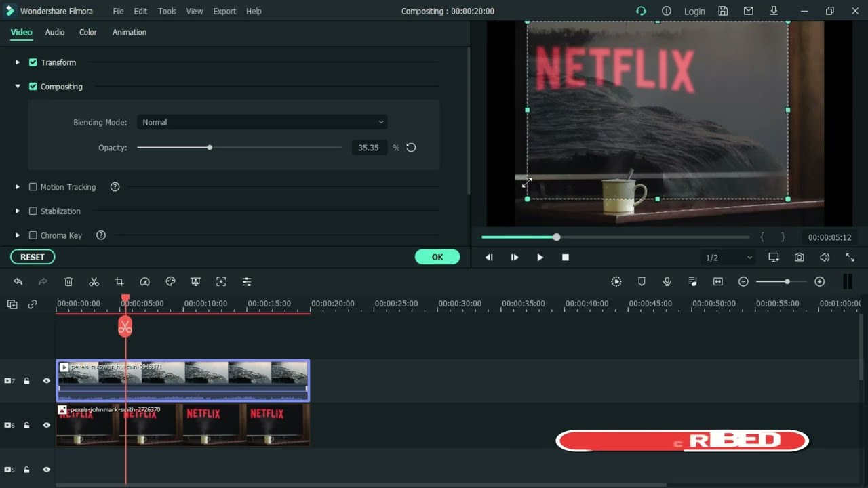
Task: Click the add track manager icon
Action: (x=12, y=304)
